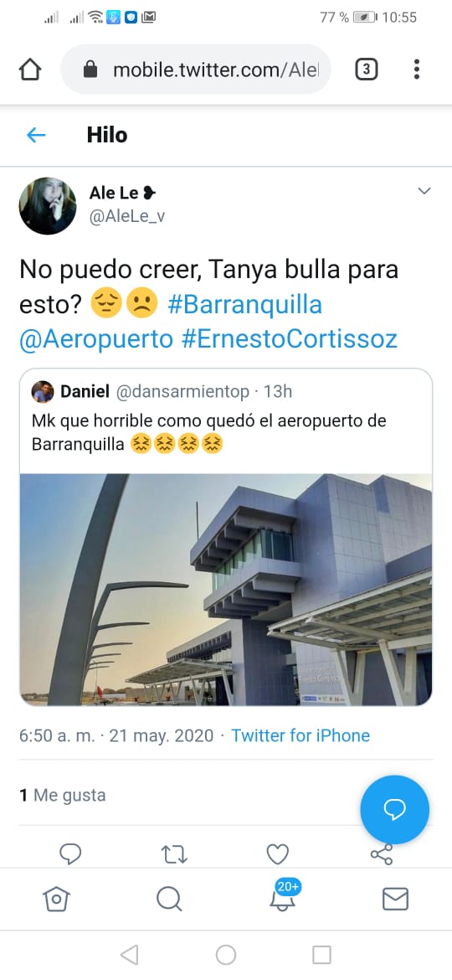Tap the floating blue reply button
The image size is (452, 980).
click(394, 810)
